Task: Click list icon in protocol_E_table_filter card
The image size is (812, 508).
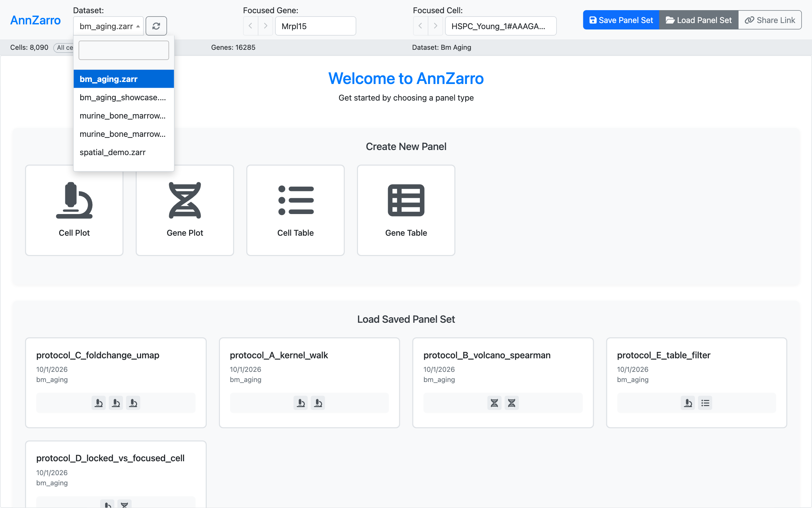Action: coord(705,403)
